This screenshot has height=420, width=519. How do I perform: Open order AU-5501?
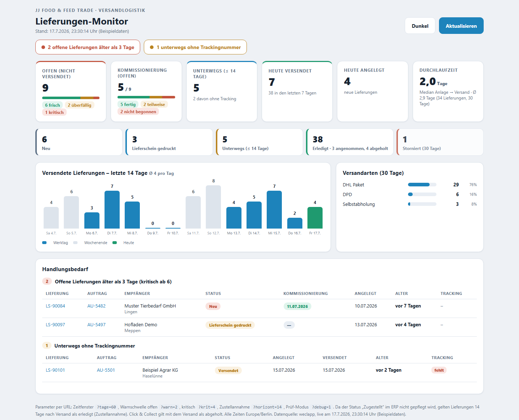tap(106, 370)
